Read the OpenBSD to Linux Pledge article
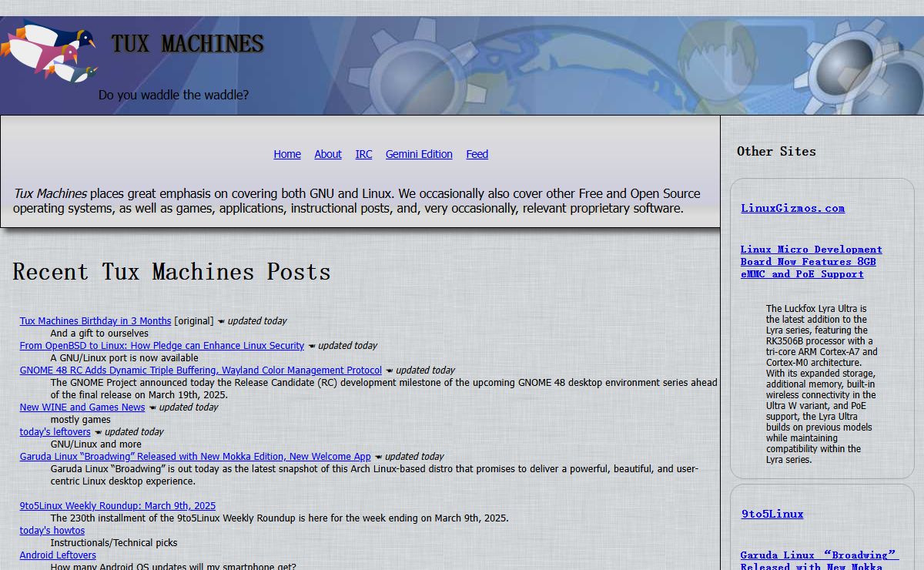 click(x=162, y=346)
